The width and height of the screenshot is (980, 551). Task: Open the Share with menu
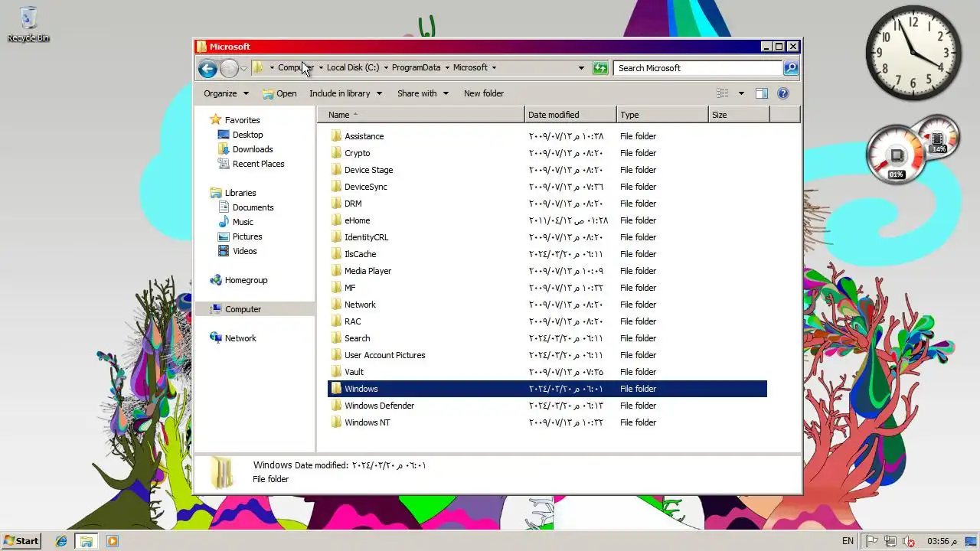click(423, 93)
